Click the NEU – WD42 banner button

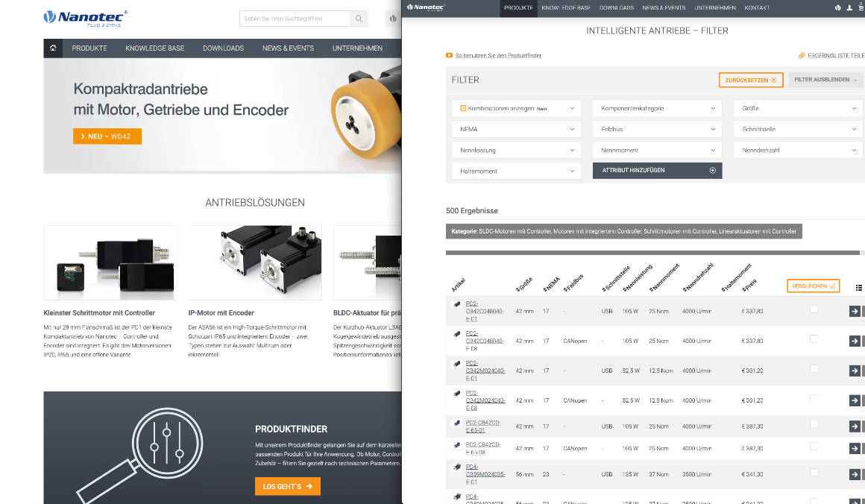[107, 136]
